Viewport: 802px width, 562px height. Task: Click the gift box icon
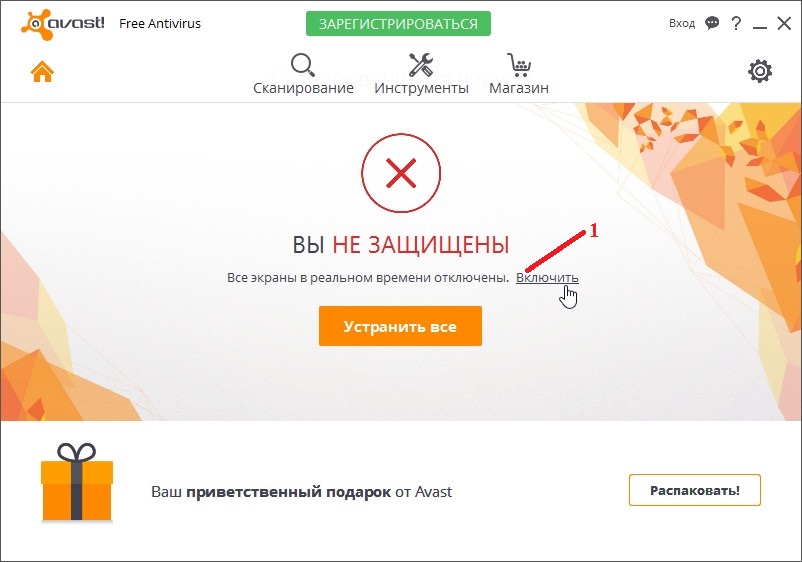[x=77, y=482]
